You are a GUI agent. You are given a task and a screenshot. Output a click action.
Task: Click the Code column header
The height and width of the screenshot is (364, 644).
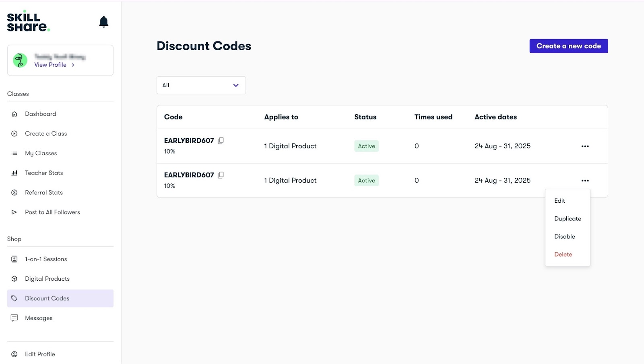[x=173, y=117]
